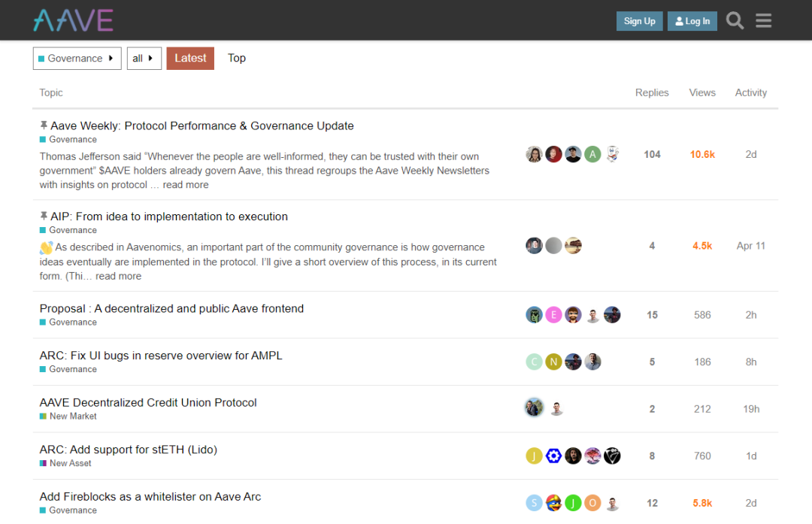Click New Asset category tag
812x524 pixels.
65,463
